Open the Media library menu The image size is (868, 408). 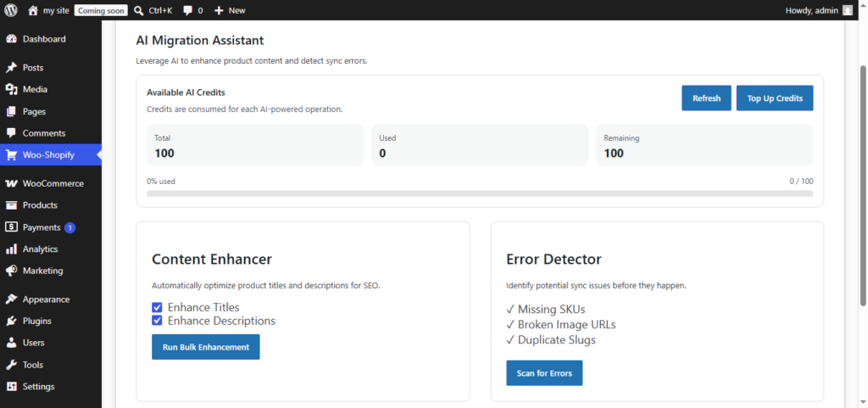pyautogui.click(x=35, y=90)
